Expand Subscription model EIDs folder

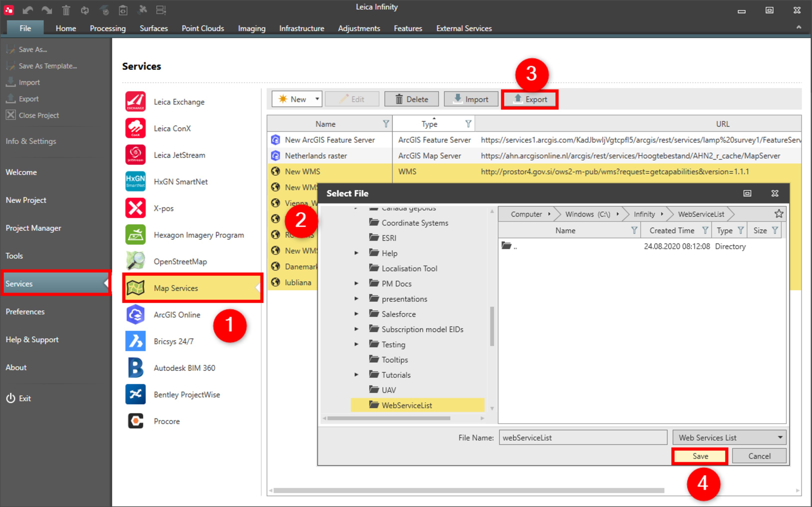pos(356,329)
